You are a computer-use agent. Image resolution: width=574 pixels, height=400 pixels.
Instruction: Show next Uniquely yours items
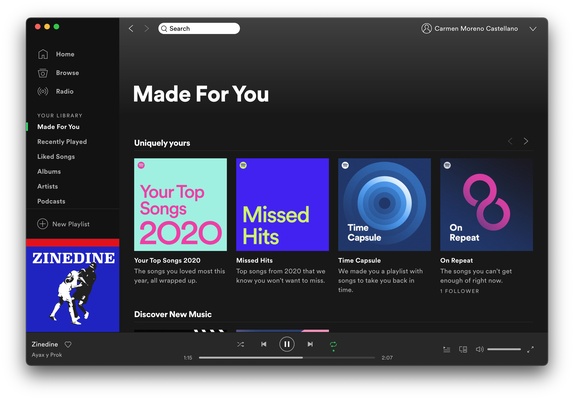coord(526,141)
